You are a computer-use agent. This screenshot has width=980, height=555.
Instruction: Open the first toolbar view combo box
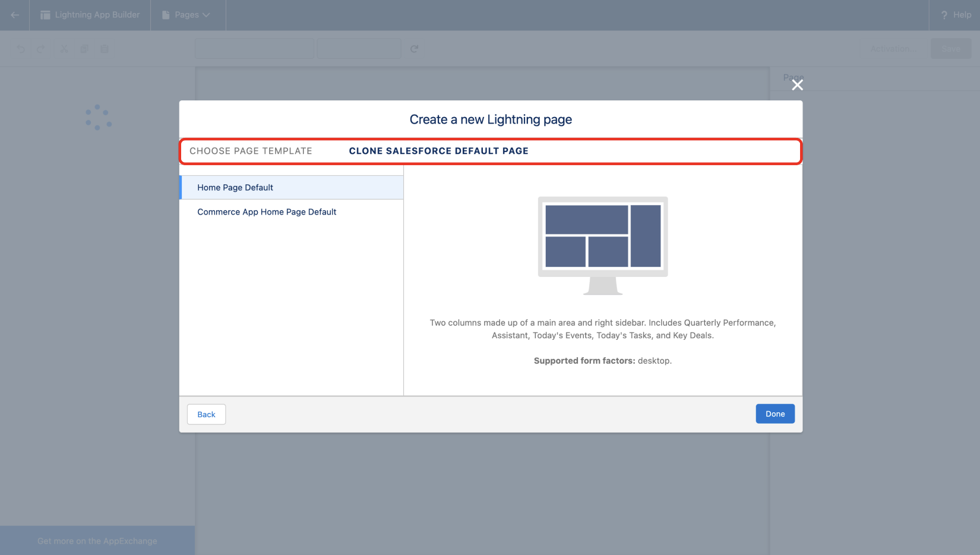click(x=255, y=49)
